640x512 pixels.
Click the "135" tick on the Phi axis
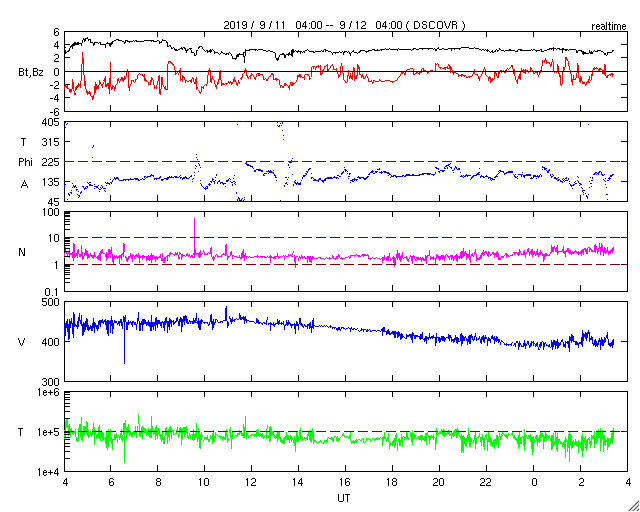(52, 182)
